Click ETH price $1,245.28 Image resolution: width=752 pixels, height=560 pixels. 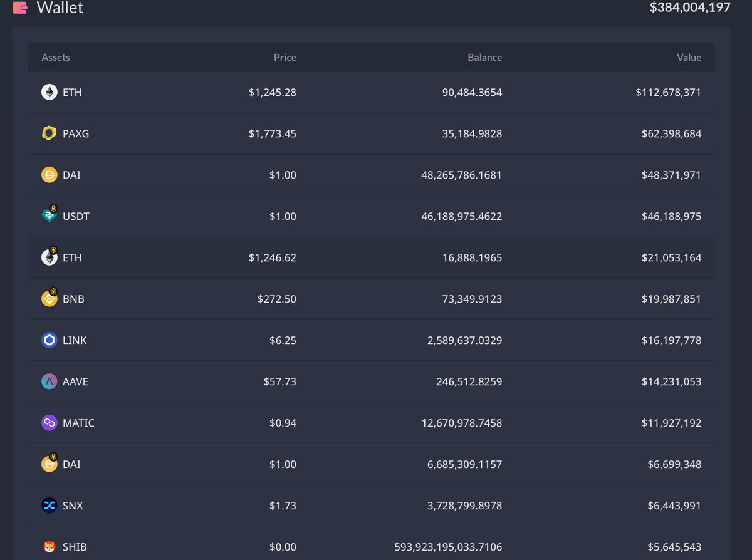pyautogui.click(x=273, y=92)
